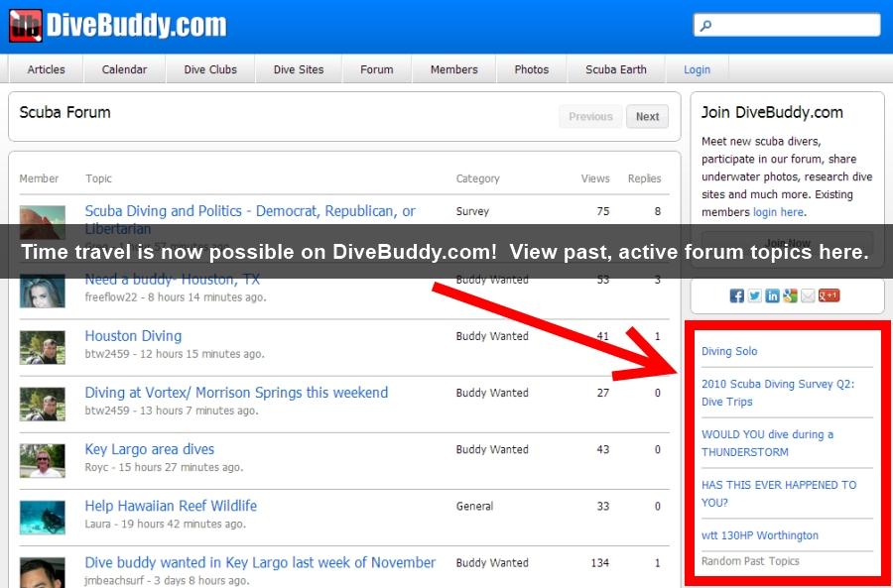Open Key Largo area dives topic
This screenshot has width=893, height=588.
pos(149,449)
